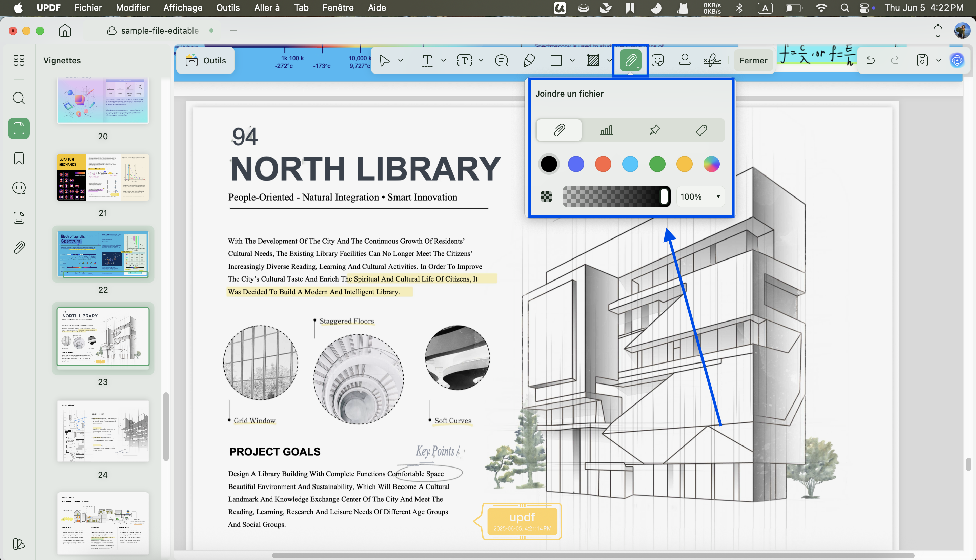The image size is (976, 560).
Task: Open the attachments panel in left sidebar
Action: tap(19, 247)
